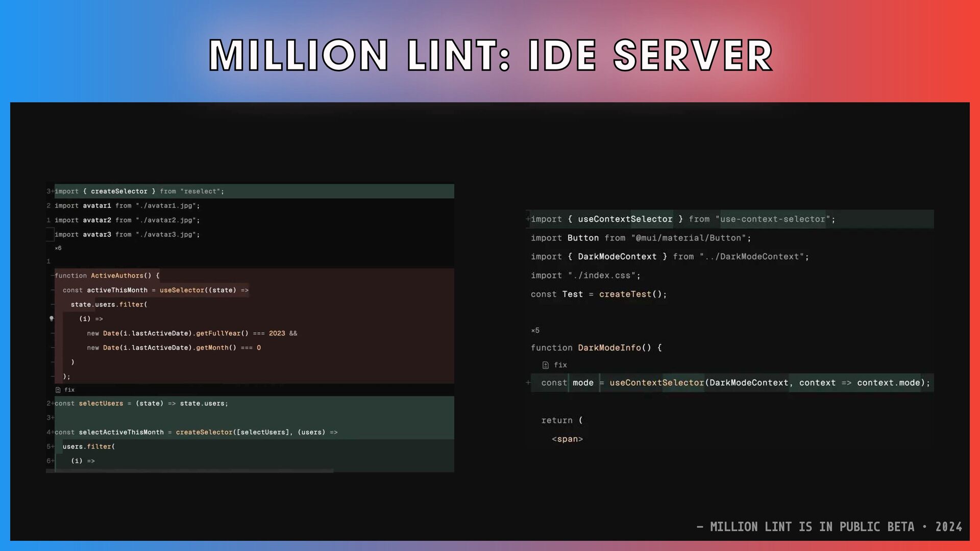Click the span tag in return statement
This screenshot has width=980, height=551.
tap(567, 439)
